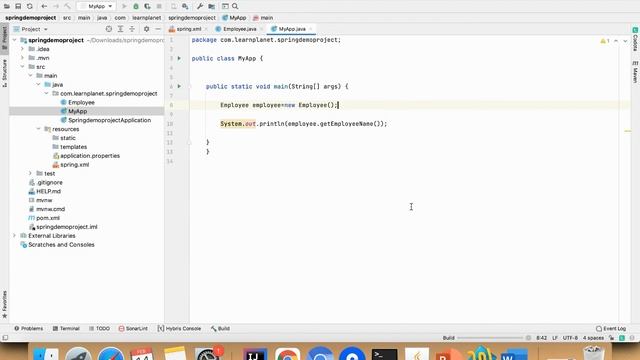640x360 pixels.
Task: Close the MyApp.java tab
Action: coord(311,29)
